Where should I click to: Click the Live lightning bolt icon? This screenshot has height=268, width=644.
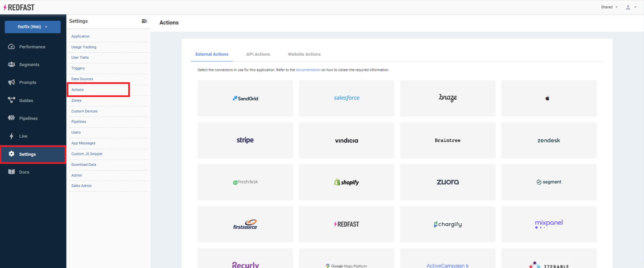point(12,136)
